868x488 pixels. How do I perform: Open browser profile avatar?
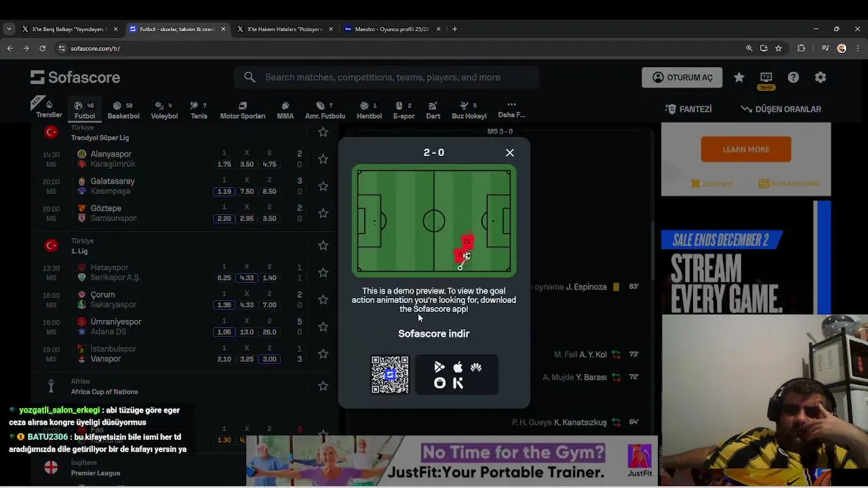pos(842,48)
